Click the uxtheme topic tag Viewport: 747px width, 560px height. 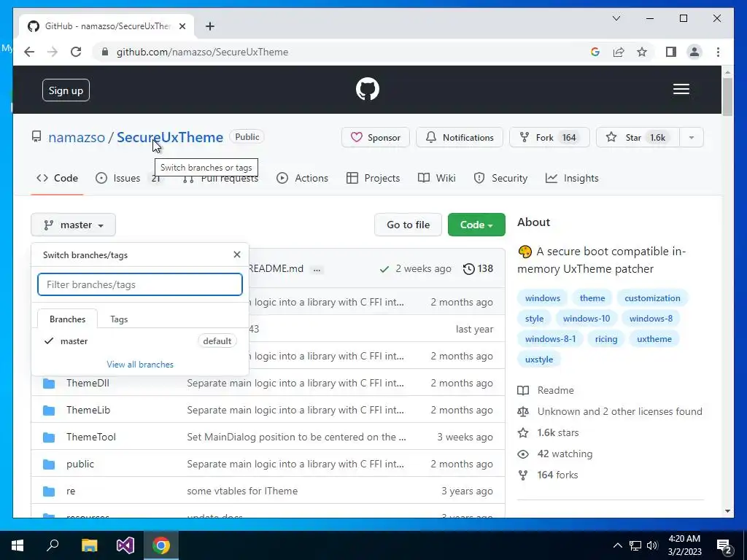tap(654, 338)
